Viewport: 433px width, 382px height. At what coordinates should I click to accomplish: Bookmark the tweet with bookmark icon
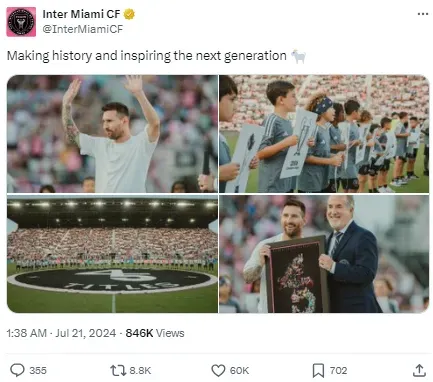(x=318, y=371)
